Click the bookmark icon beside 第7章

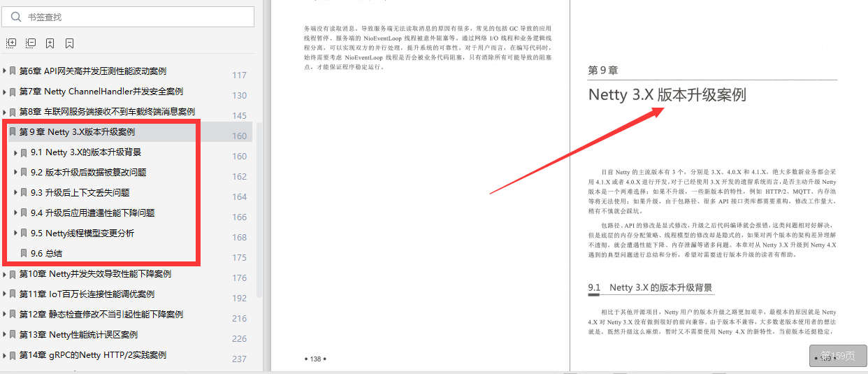(13, 92)
